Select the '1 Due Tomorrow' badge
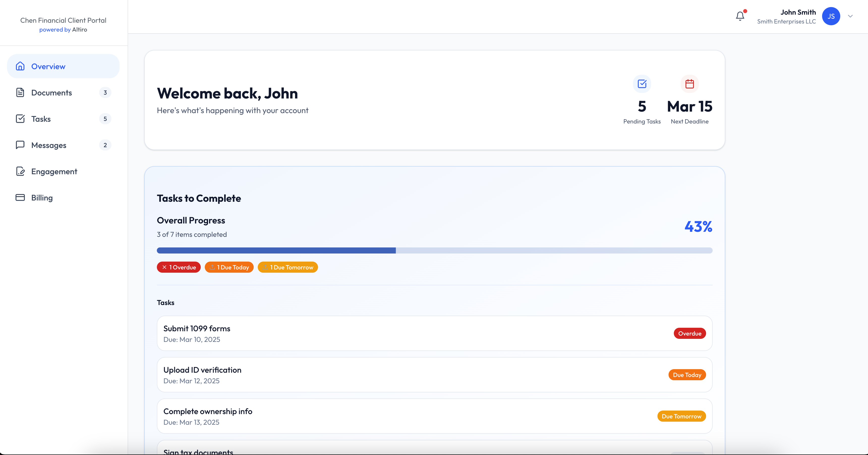Screen dimensions: 868x455 coord(287,267)
